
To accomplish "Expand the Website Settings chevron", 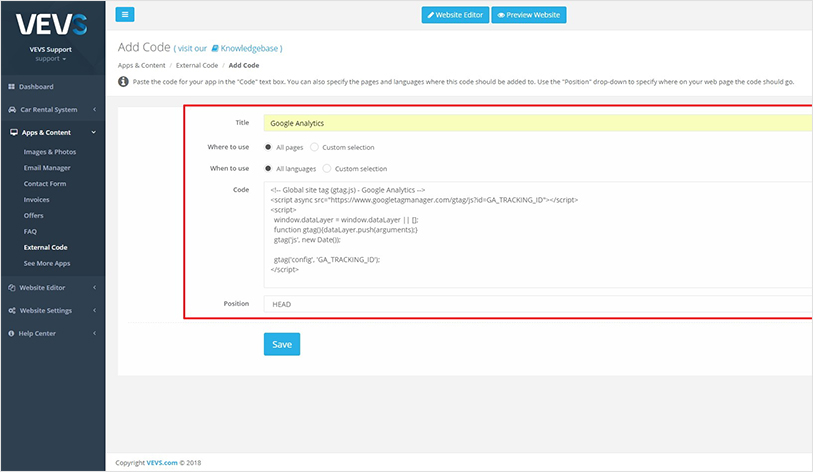I will click(x=94, y=310).
